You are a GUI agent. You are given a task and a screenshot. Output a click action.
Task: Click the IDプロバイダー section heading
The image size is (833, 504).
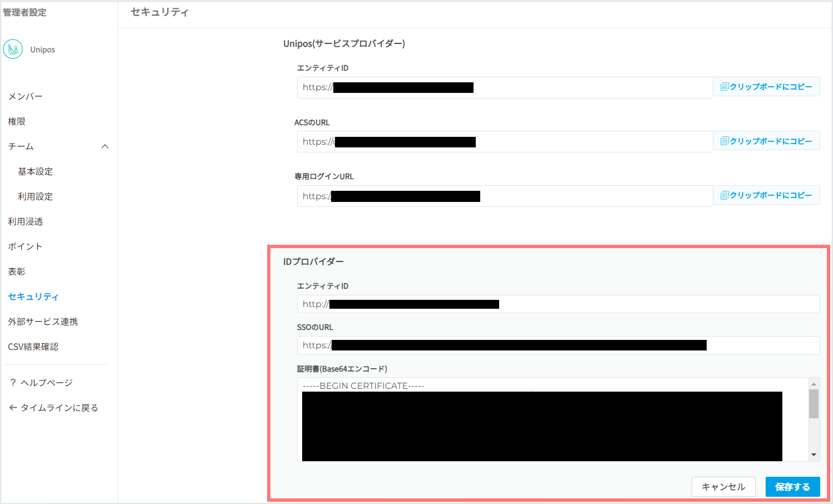coord(313,261)
